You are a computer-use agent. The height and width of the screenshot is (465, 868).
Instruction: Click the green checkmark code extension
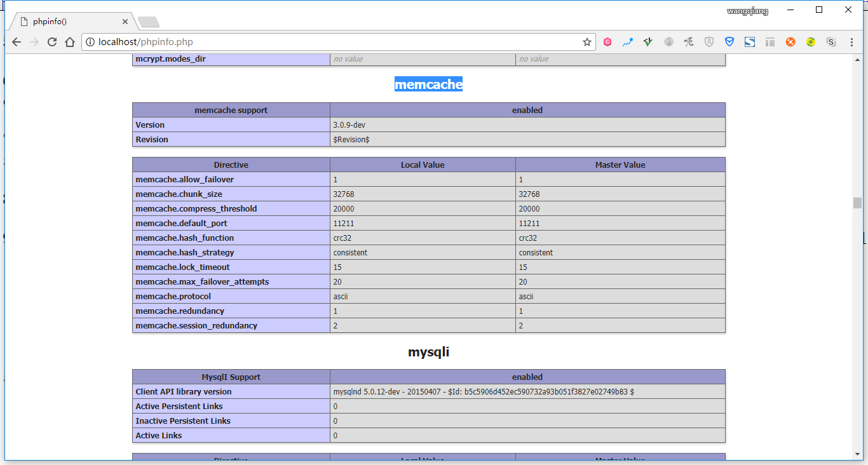click(648, 42)
